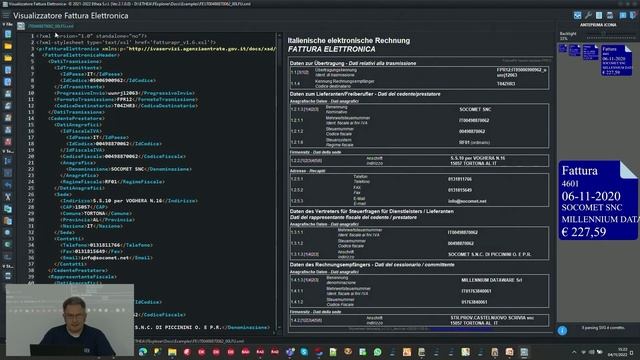The image size is (640, 360).
Task: Click the first document icon under the File section
Action: (x=8, y=34)
